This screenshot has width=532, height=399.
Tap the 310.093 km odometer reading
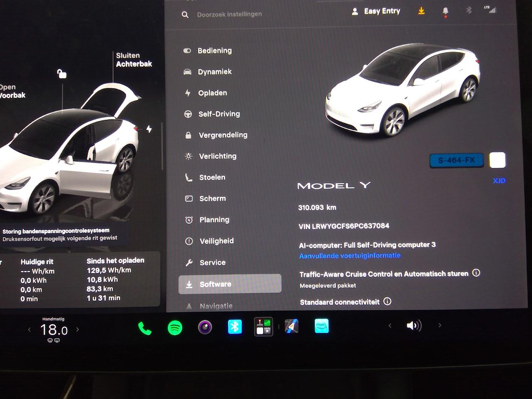tap(317, 207)
